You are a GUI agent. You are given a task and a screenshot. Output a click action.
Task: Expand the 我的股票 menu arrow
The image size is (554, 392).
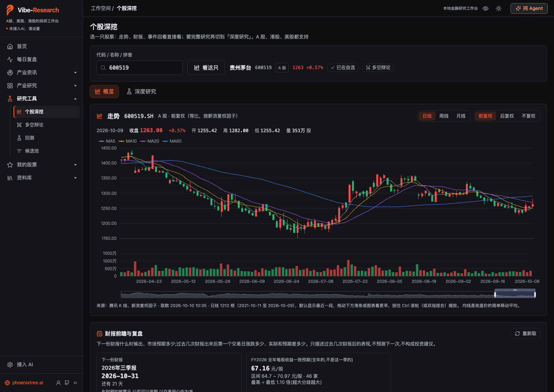(x=75, y=165)
